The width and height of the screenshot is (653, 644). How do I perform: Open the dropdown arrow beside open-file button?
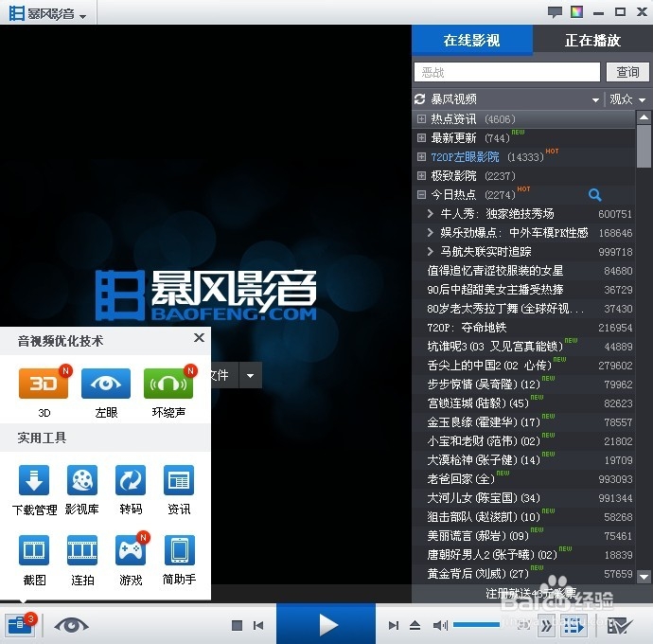point(250,375)
